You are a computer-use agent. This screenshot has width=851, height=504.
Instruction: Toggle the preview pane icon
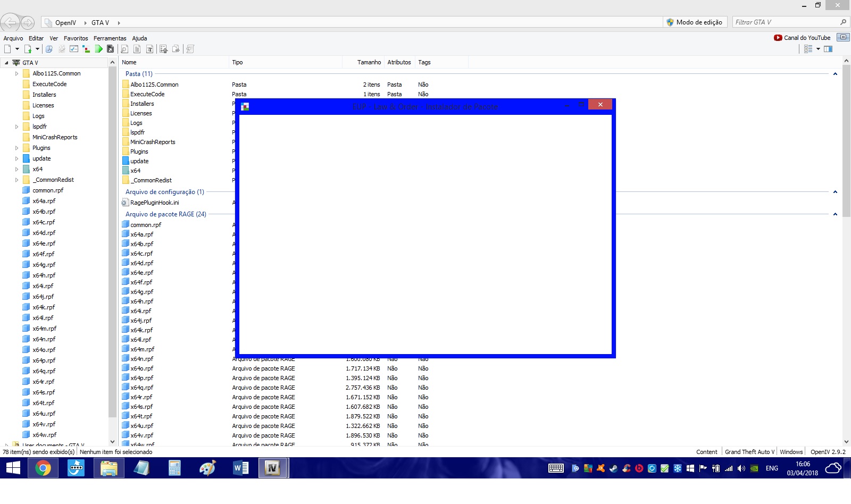[828, 49]
